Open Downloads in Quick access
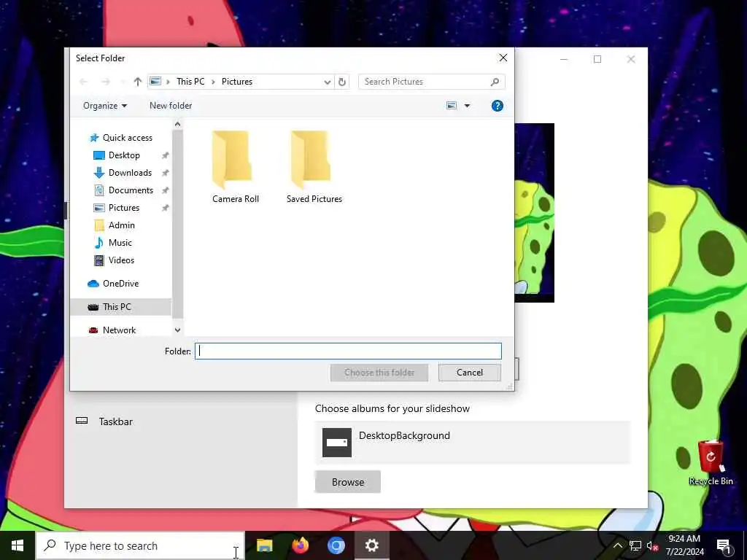This screenshot has height=560, width=747. coord(130,173)
